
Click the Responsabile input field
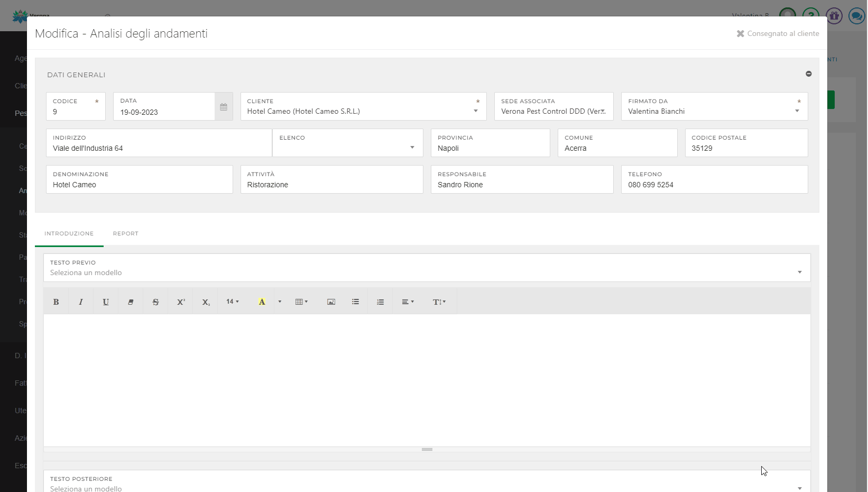(x=522, y=185)
